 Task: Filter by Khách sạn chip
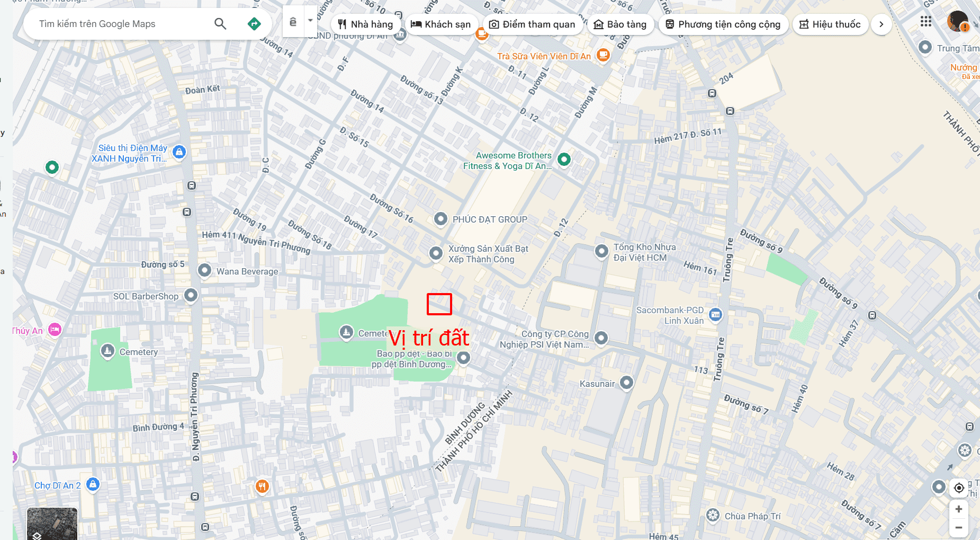(441, 24)
